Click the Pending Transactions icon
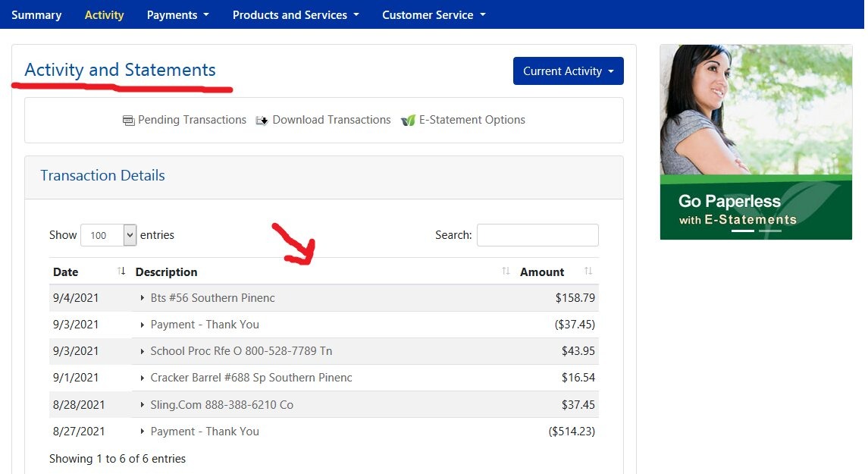Image resolution: width=868 pixels, height=474 pixels. point(128,120)
